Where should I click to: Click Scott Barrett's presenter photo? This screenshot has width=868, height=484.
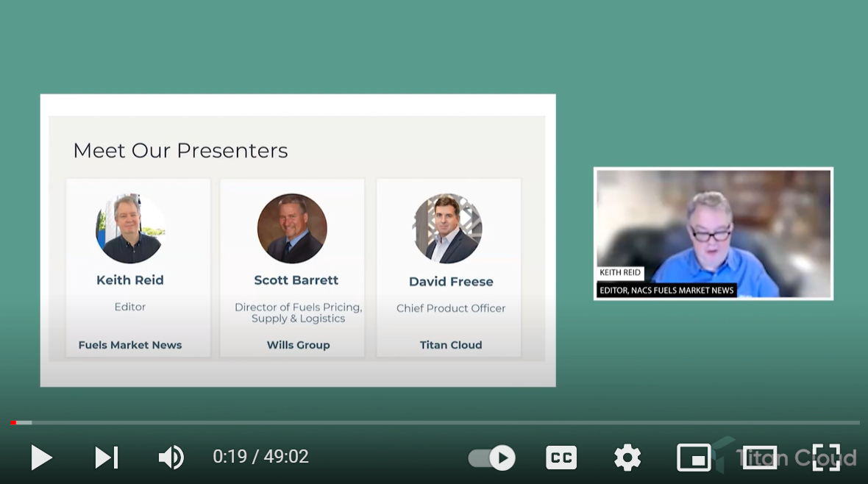click(292, 228)
